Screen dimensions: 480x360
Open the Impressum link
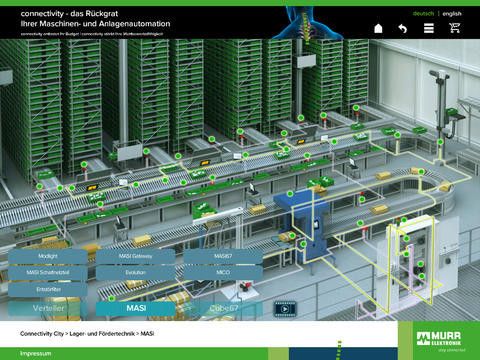(x=36, y=353)
